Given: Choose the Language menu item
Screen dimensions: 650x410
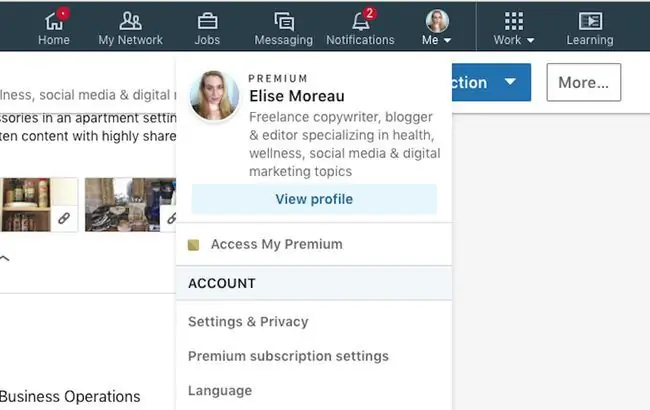Looking at the screenshot, I should point(220,391).
